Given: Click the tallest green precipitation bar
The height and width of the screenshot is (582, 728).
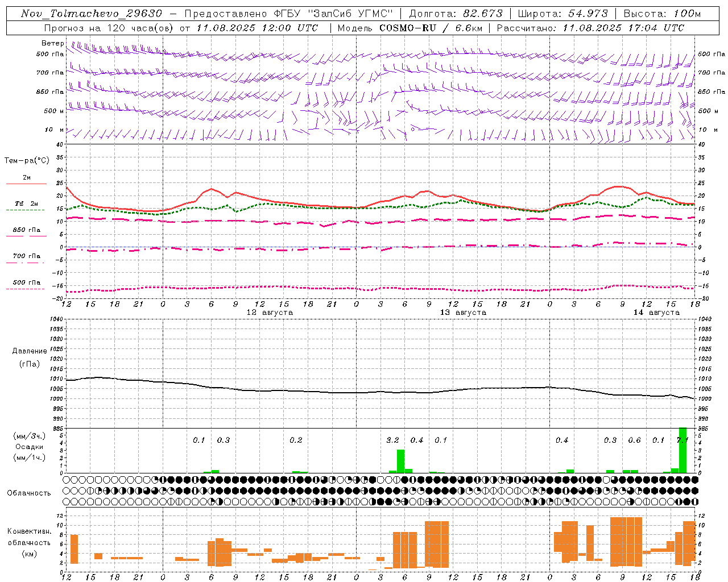Looking at the screenshot, I should coord(682,450).
